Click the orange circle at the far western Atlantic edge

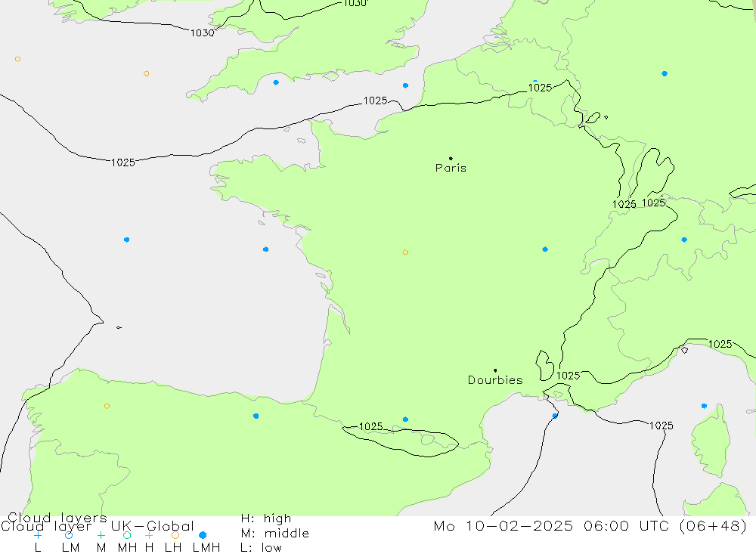pos(17,59)
